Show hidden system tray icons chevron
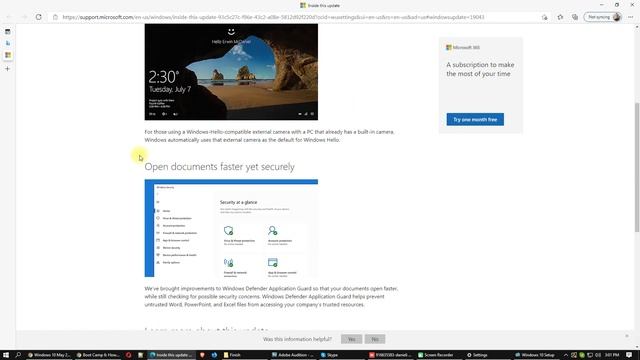Image resolution: width=640 pixels, height=360 pixels. coord(565,355)
